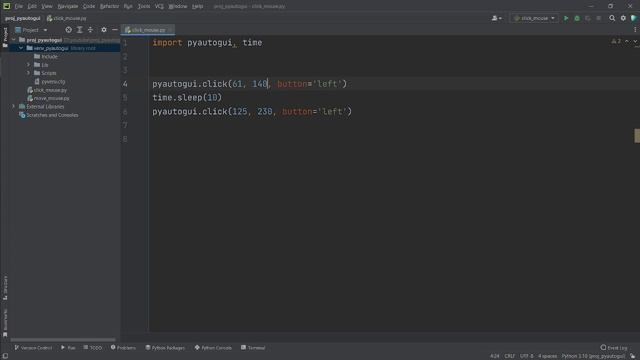Viewport: 640px width, 360px height.
Task: Open Version Control tool window
Action: 33,348
